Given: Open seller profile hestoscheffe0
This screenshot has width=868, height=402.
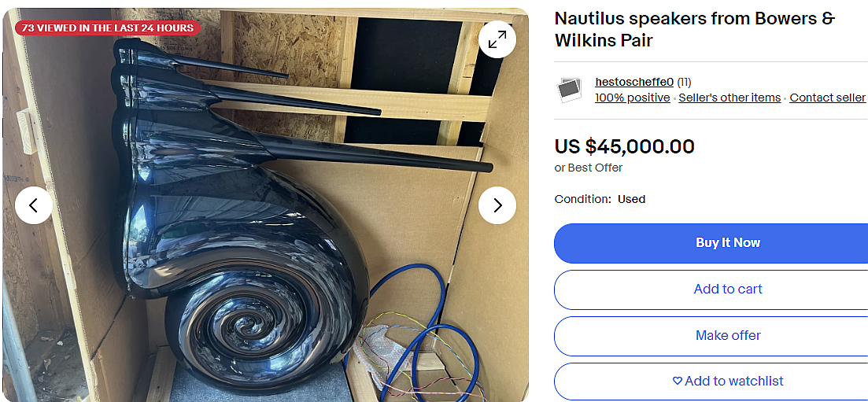Looking at the screenshot, I should [x=634, y=83].
